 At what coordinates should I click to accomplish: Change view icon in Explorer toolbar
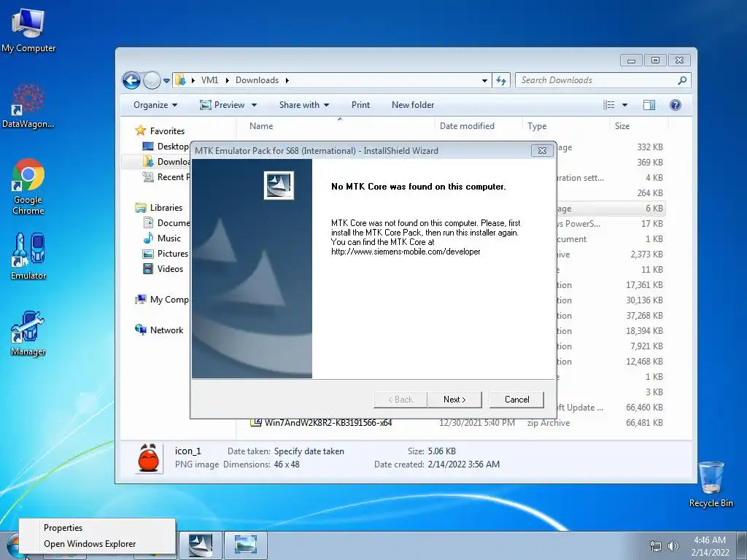(x=609, y=105)
